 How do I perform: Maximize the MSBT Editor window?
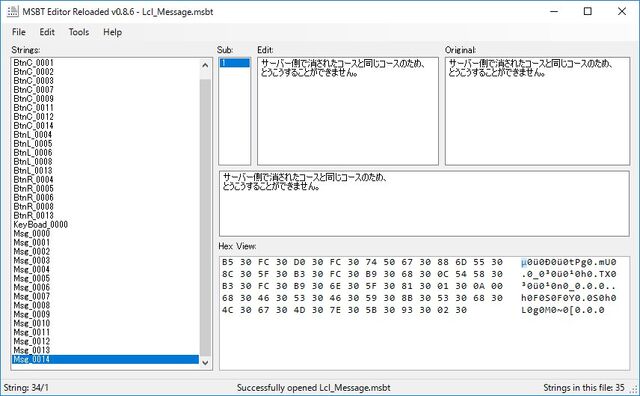588,11
